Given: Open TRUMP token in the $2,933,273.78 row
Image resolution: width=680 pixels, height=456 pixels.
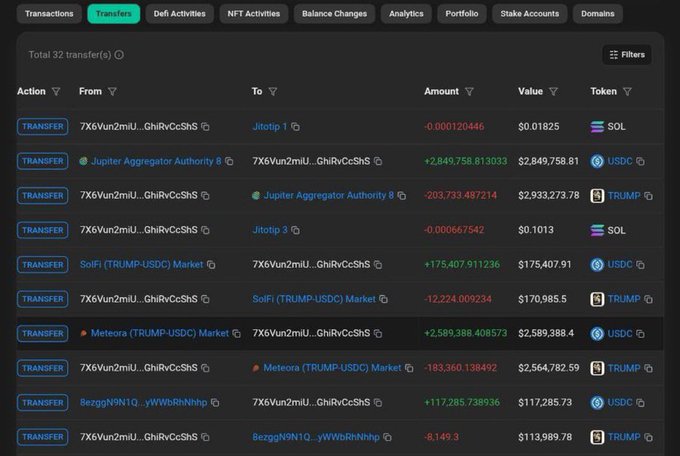Looking at the screenshot, I should [624, 196].
